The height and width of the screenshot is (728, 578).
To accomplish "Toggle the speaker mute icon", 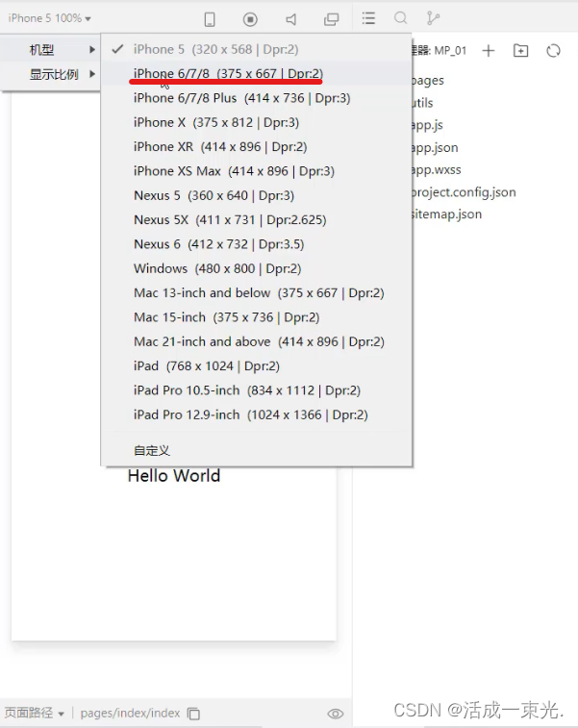I will point(291,19).
